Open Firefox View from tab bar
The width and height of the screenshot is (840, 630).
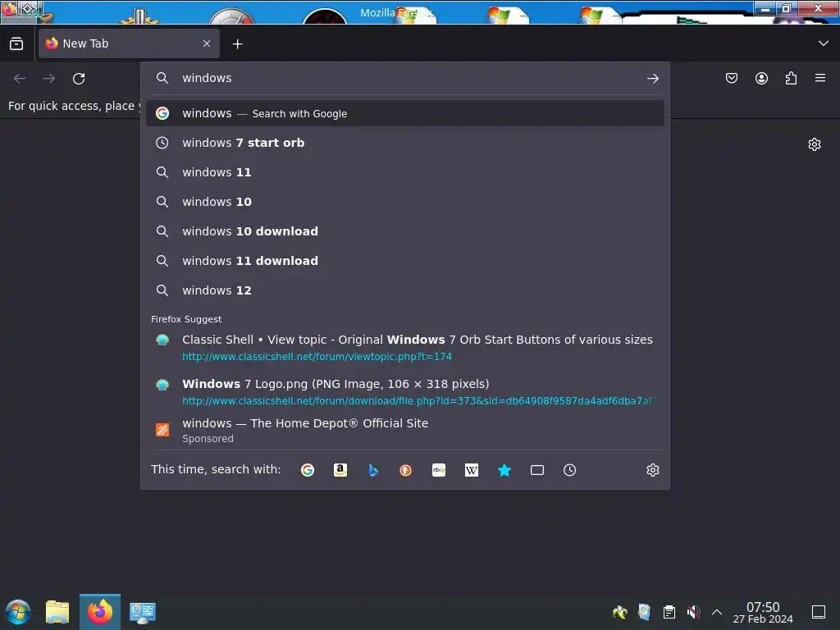(x=16, y=43)
